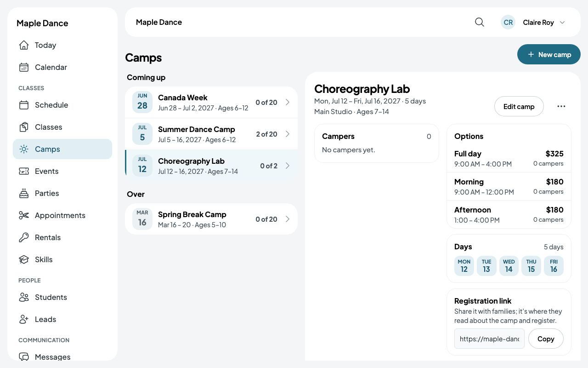The image size is (588, 368).
Task: Click the Leads add-person icon
Action: 24,319
